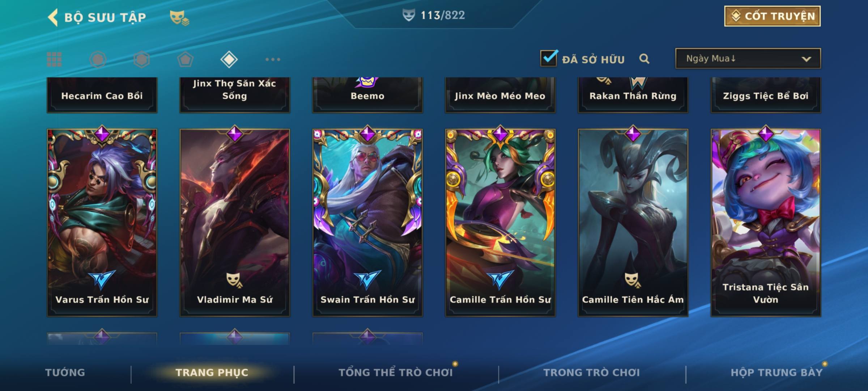The width and height of the screenshot is (868, 391).
Task: Click the Ngày Mua dropdown chevron arrow
Action: 806,59
